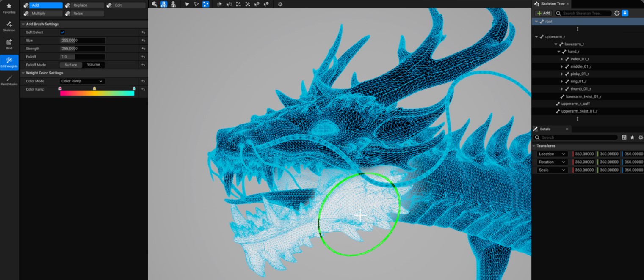This screenshot has width=644, height=280.
Task: Open the Location space dropdown
Action: [x=552, y=154]
